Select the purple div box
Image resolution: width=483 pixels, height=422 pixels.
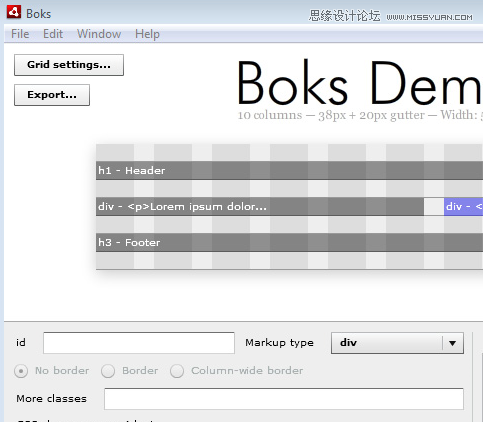pyautogui.click(x=463, y=206)
